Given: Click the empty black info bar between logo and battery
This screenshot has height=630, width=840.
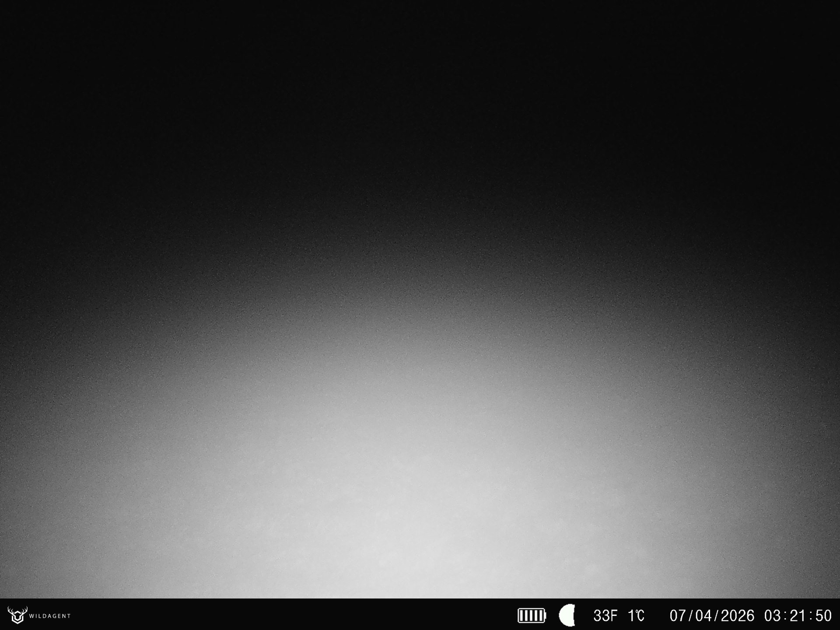Looking at the screenshot, I should (x=289, y=616).
